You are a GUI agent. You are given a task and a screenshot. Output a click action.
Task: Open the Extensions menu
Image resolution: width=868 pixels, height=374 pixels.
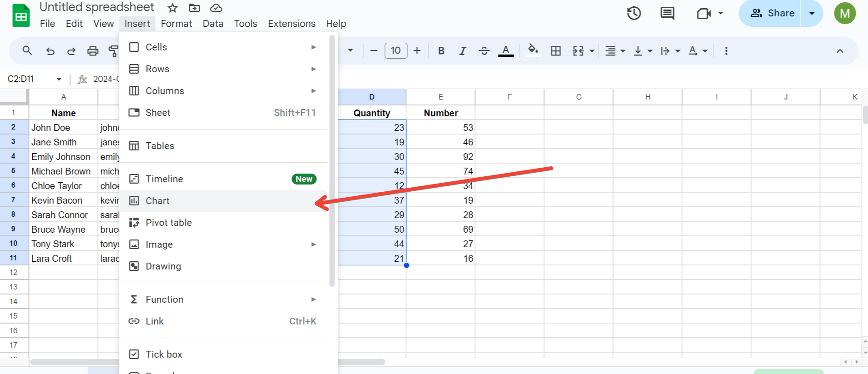pyautogui.click(x=291, y=24)
